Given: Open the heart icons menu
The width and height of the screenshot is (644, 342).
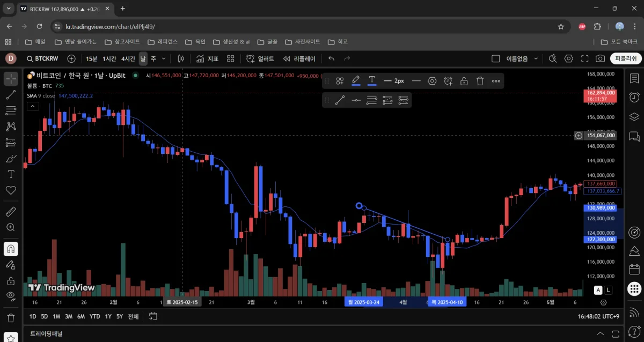Looking at the screenshot, I should (x=11, y=190).
